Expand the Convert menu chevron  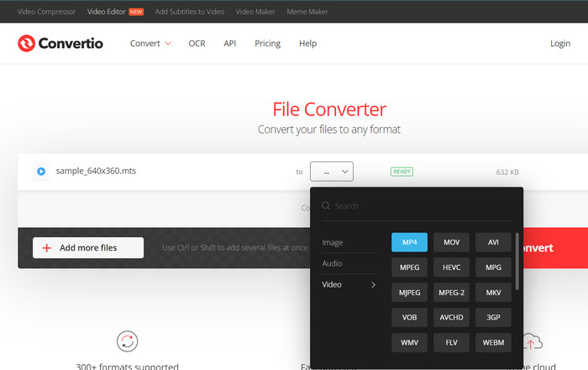tap(168, 44)
